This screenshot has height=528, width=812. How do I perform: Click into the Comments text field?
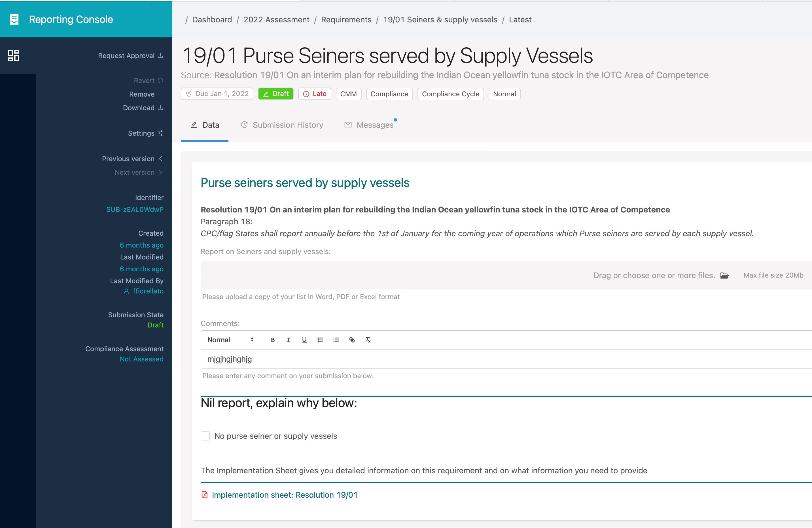coord(478,359)
